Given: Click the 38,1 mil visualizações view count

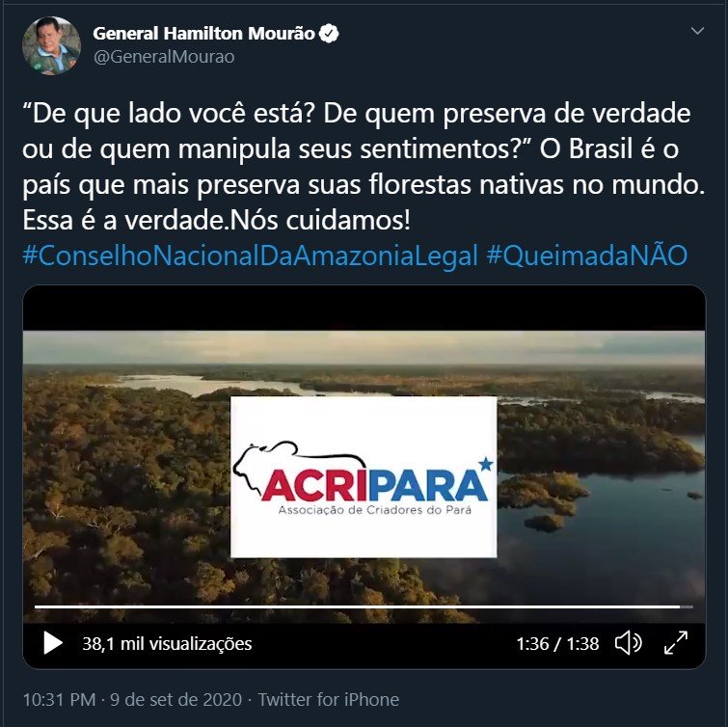Looking at the screenshot, I should (x=167, y=643).
